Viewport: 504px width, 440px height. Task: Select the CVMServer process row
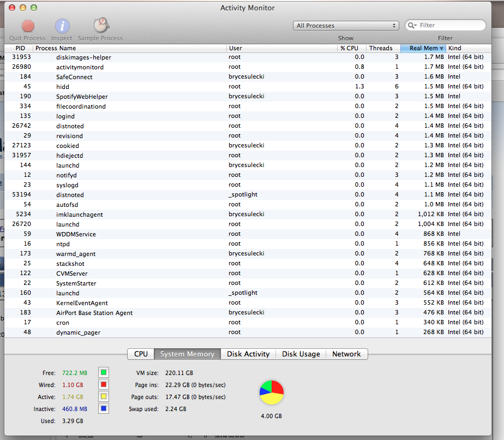pyautogui.click(x=248, y=273)
